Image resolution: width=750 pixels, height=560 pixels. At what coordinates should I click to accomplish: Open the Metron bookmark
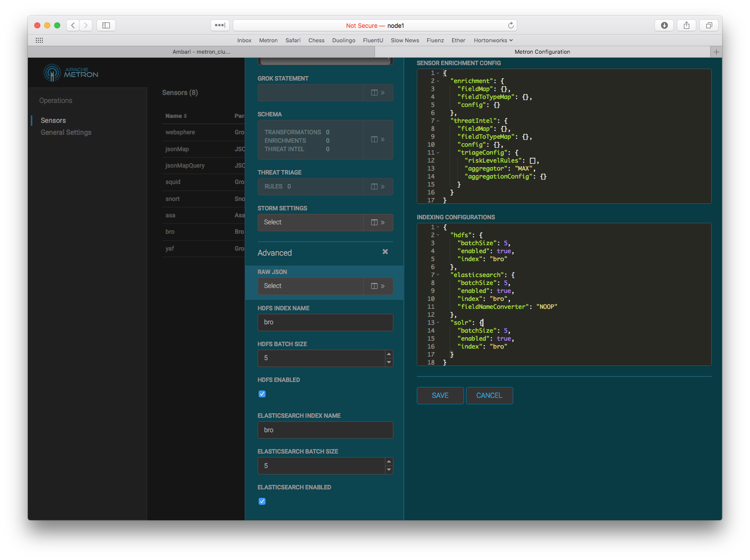pos(269,40)
